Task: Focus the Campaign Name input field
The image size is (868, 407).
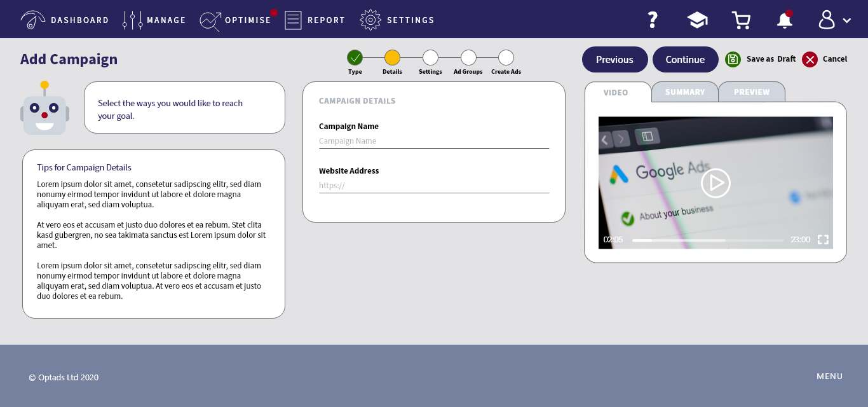Action: point(434,141)
